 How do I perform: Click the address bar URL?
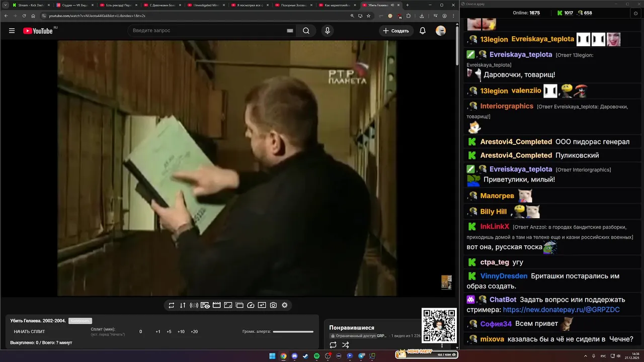pyautogui.click(x=97, y=16)
